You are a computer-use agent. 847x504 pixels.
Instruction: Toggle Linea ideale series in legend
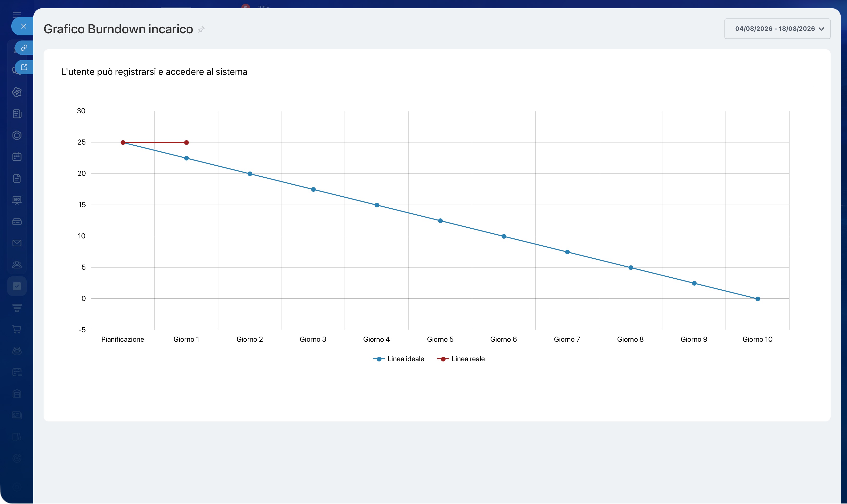[398, 359]
